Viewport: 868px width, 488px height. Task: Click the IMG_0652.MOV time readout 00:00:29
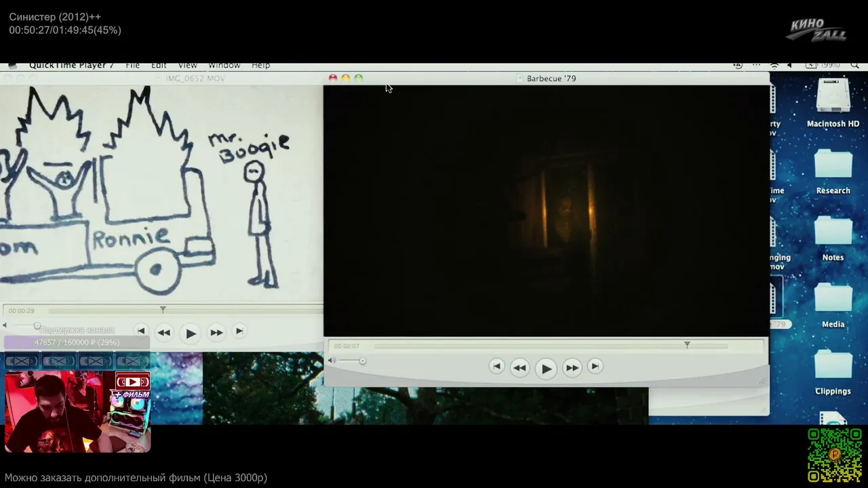21,311
